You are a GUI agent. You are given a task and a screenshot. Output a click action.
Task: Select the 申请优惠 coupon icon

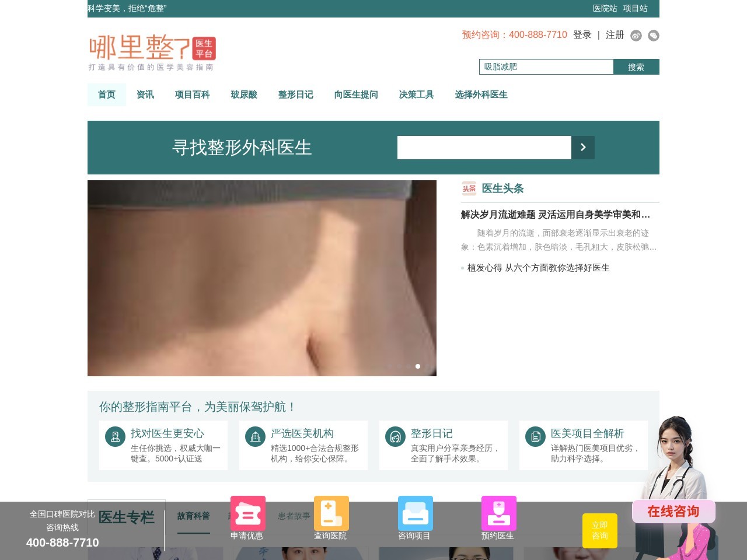click(x=247, y=513)
